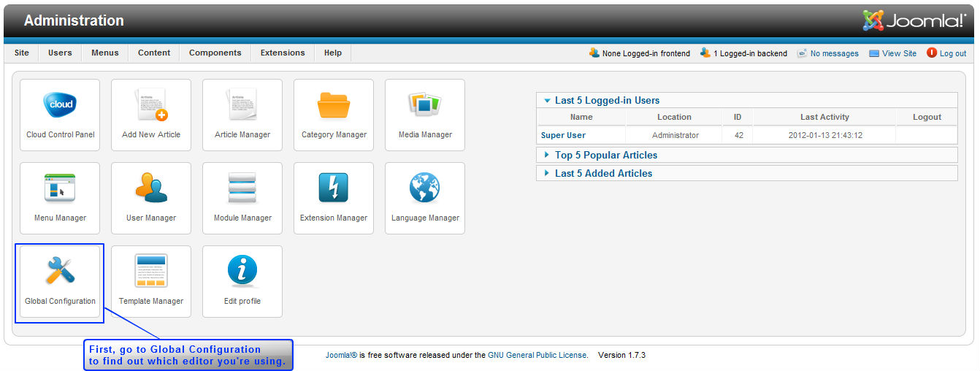Click the Last Activity column header
Viewport: 980px width, 371px height.
coord(824,117)
